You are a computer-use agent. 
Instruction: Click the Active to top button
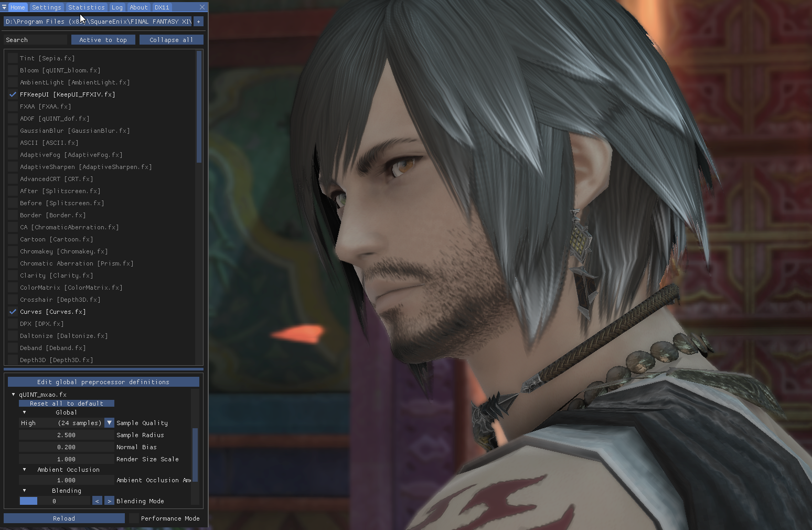103,40
